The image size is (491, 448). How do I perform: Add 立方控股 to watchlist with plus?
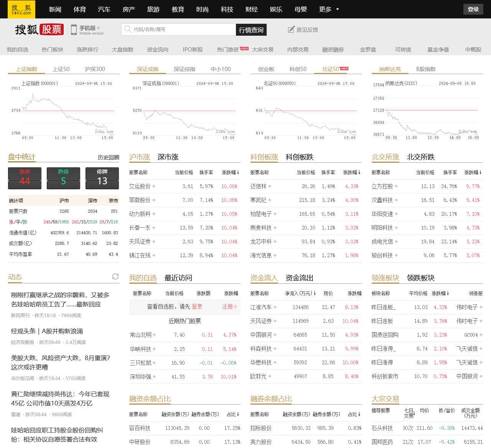[x=396, y=186]
